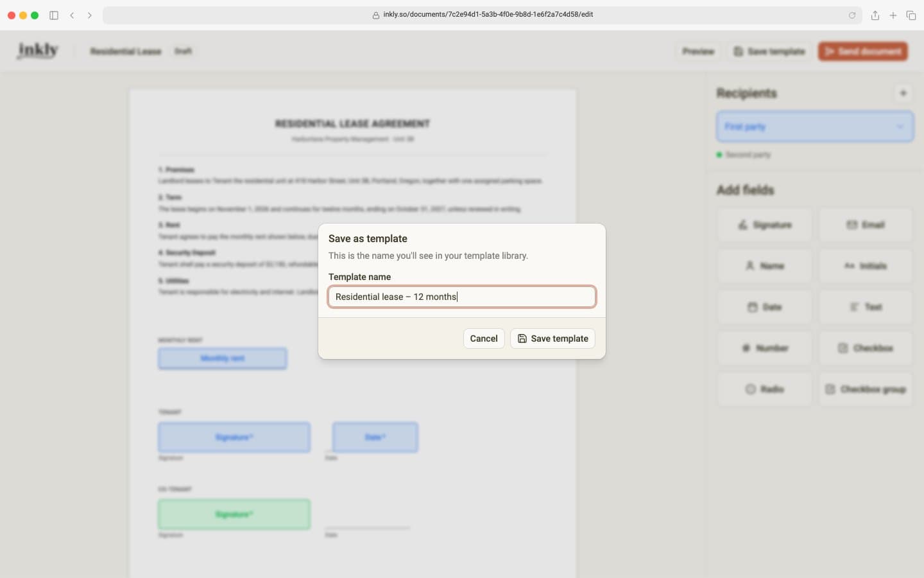Open the browser share icon
The height and width of the screenshot is (578, 924).
(875, 15)
